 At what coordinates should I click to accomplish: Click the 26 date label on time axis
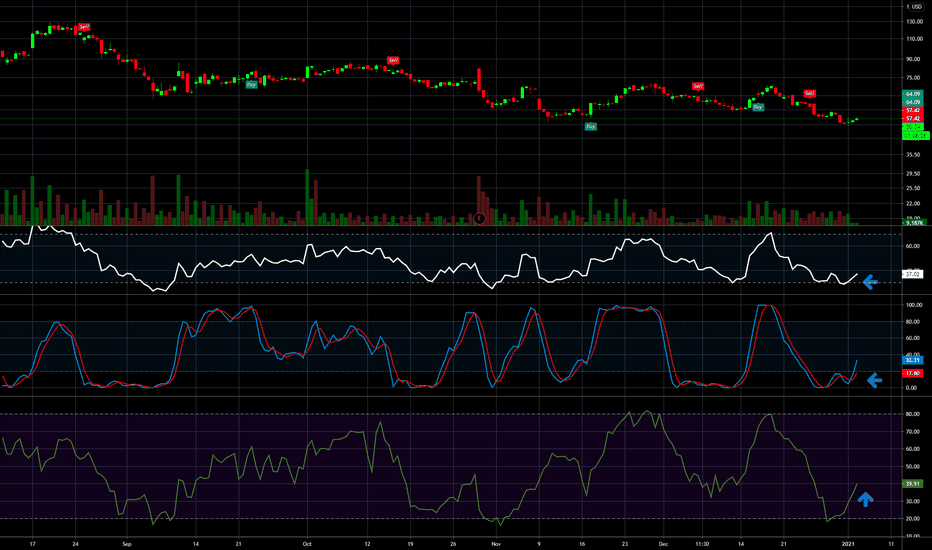(453, 543)
